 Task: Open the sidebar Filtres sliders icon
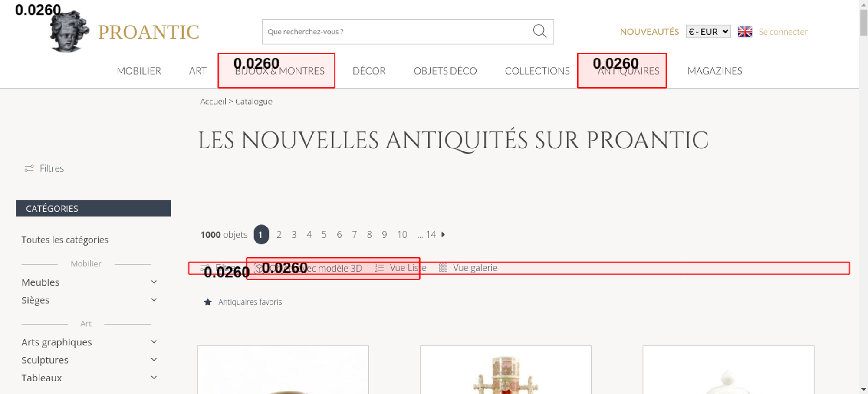[29, 168]
